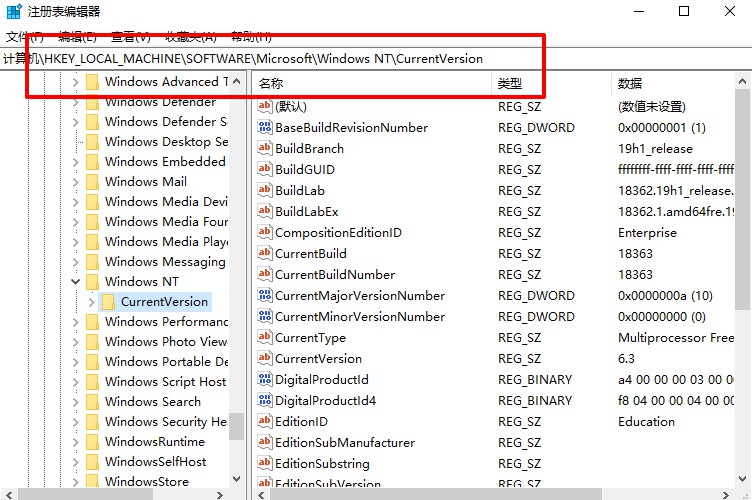
Task: Click the Enterprise data value
Action: [x=647, y=233]
